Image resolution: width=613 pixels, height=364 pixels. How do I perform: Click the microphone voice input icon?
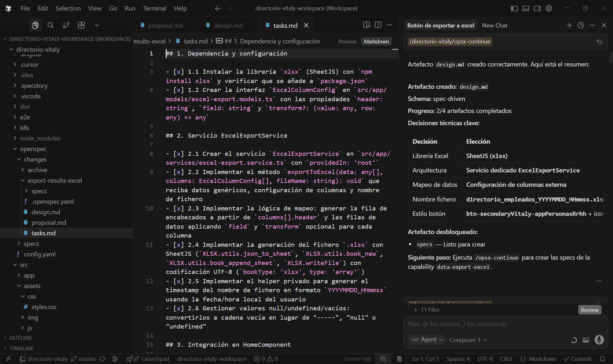tap(599, 340)
